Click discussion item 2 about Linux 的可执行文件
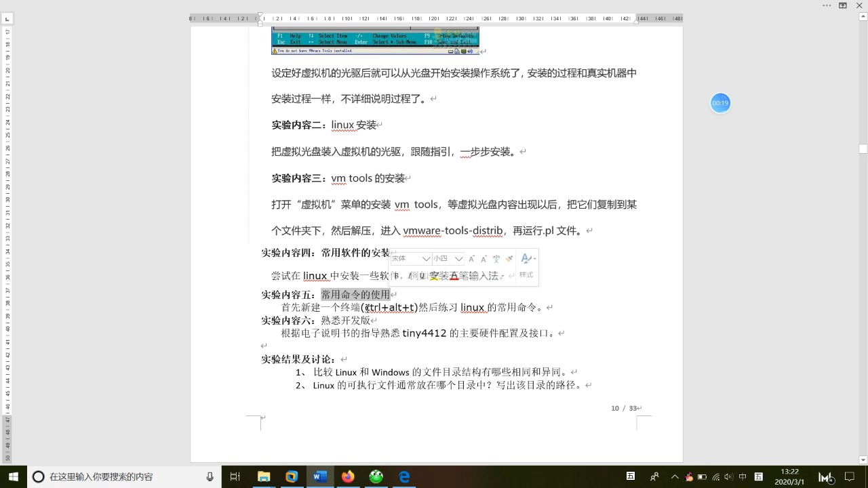 tap(439, 385)
